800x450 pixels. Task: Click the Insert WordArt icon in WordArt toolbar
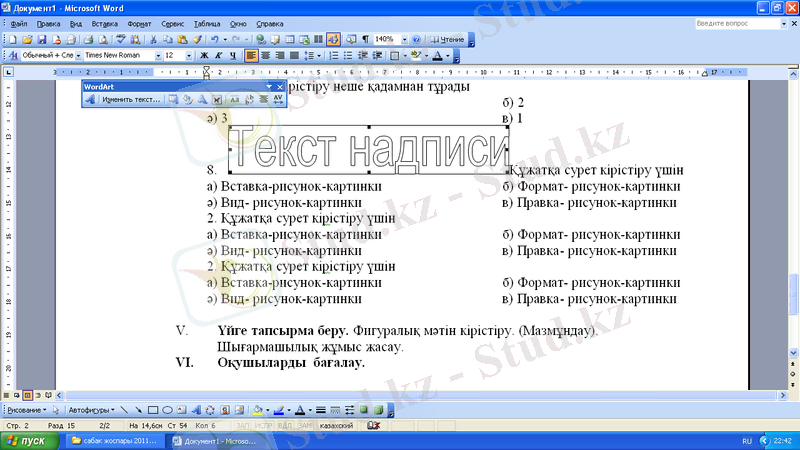pos(93,100)
